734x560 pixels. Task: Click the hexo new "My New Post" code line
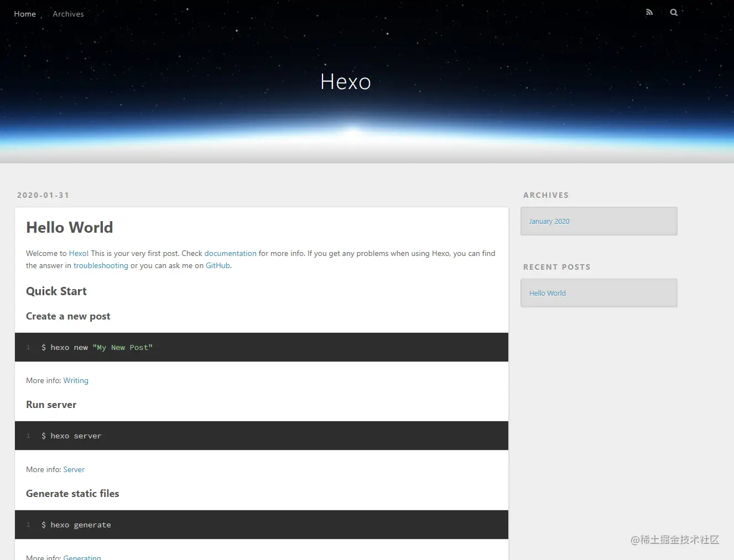point(97,347)
